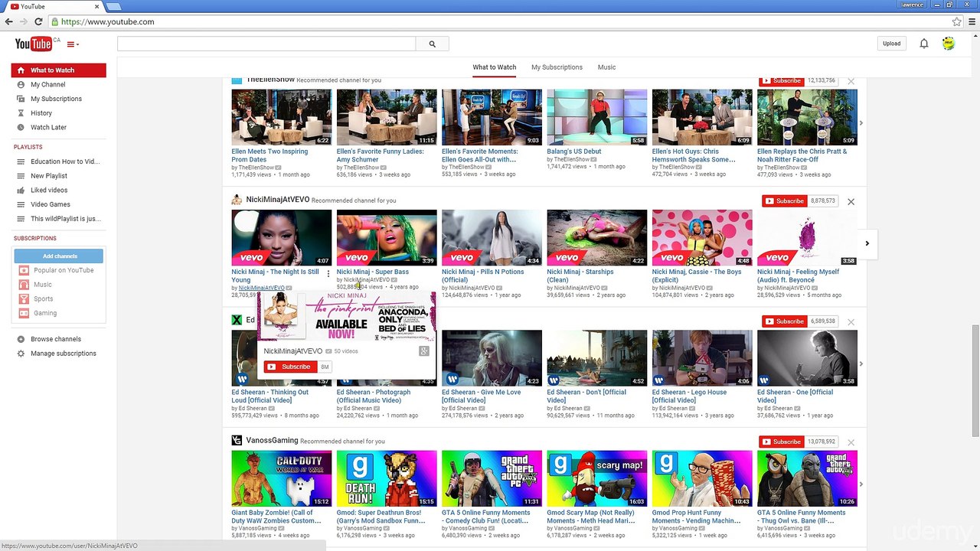Viewport: 980px width, 551px height.
Task: Play Feeling Myself (Audio) thumbnail
Action: [x=807, y=238]
